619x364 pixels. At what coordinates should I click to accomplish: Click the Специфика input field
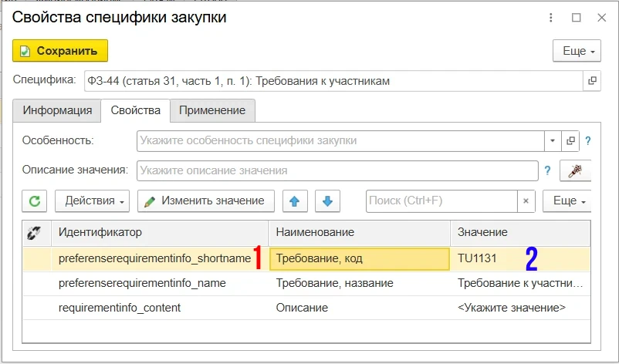coord(333,81)
